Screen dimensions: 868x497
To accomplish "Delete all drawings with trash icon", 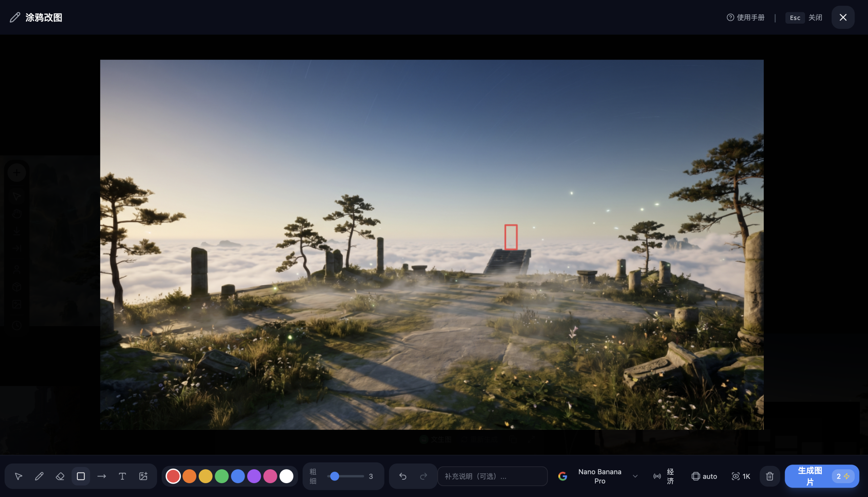I will (x=770, y=476).
